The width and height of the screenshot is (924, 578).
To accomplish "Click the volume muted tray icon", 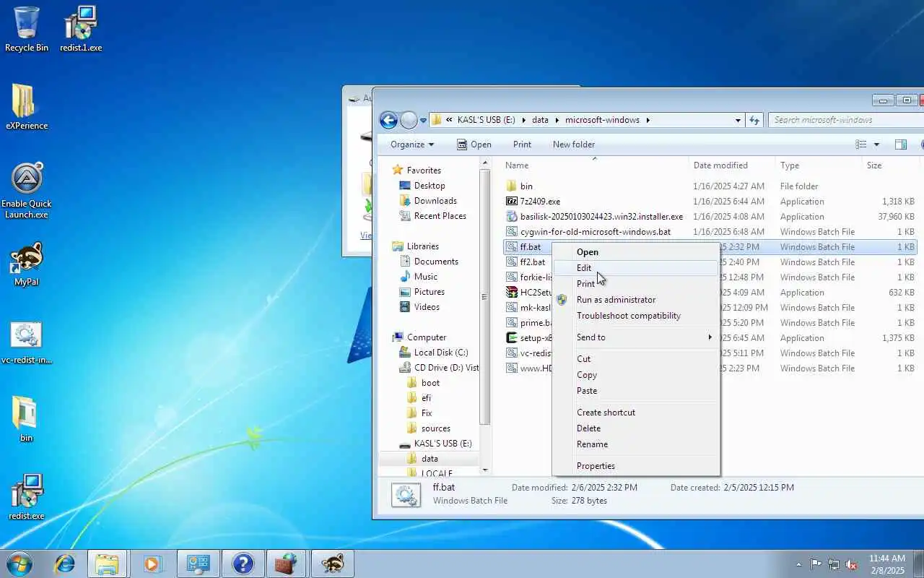I will [852, 564].
